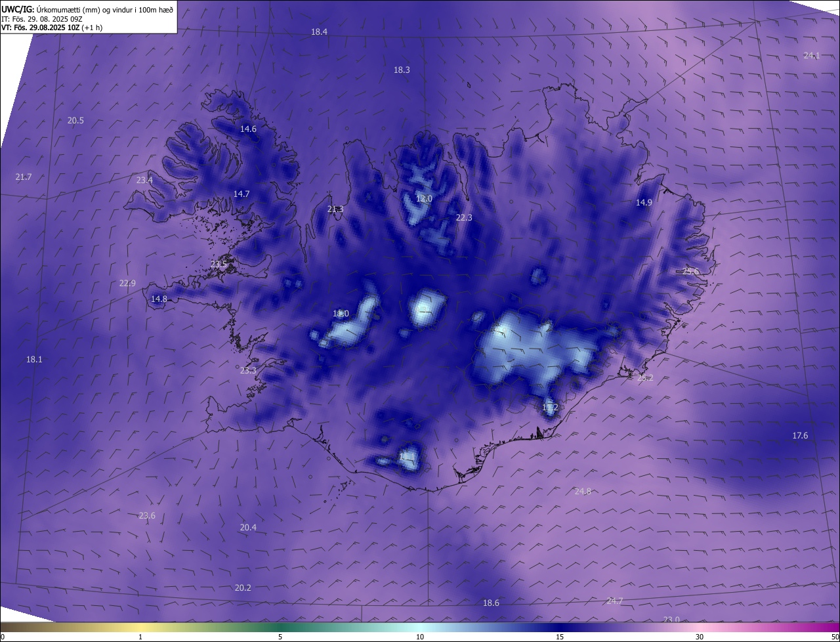Click the 18.3 value on the map
This screenshot has width=840, height=642.
click(x=402, y=70)
